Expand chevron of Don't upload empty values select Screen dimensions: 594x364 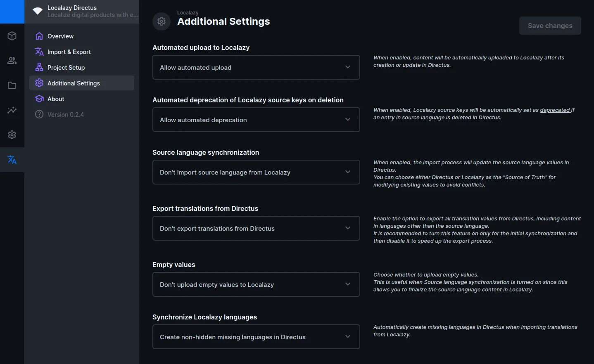click(348, 284)
